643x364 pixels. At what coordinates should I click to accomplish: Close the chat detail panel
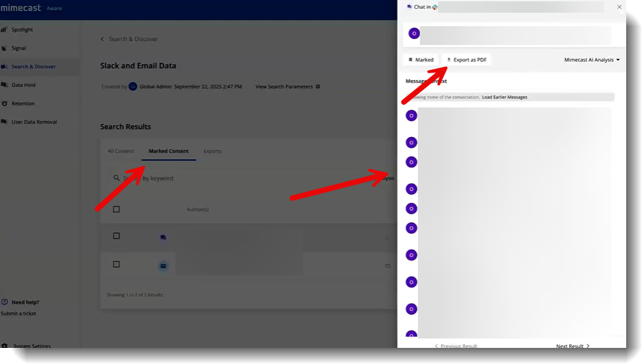click(619, 7)
